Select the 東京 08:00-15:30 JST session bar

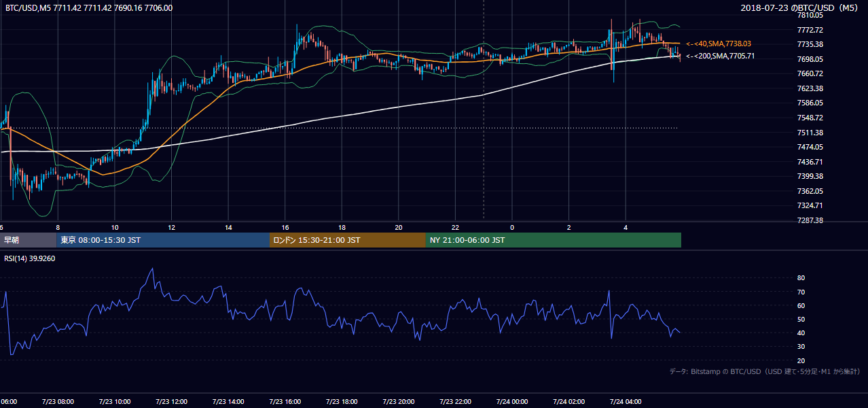[163, 240]
